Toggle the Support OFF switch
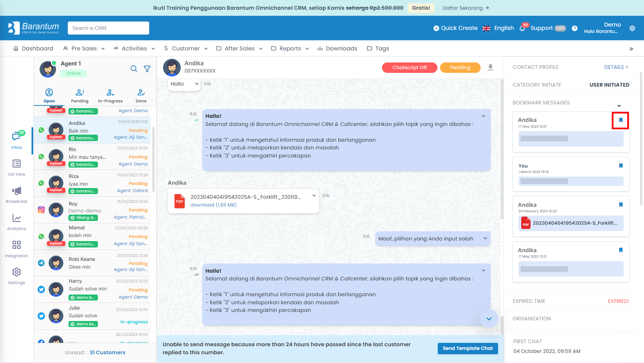The image size is (644, 363). [560, 28]
